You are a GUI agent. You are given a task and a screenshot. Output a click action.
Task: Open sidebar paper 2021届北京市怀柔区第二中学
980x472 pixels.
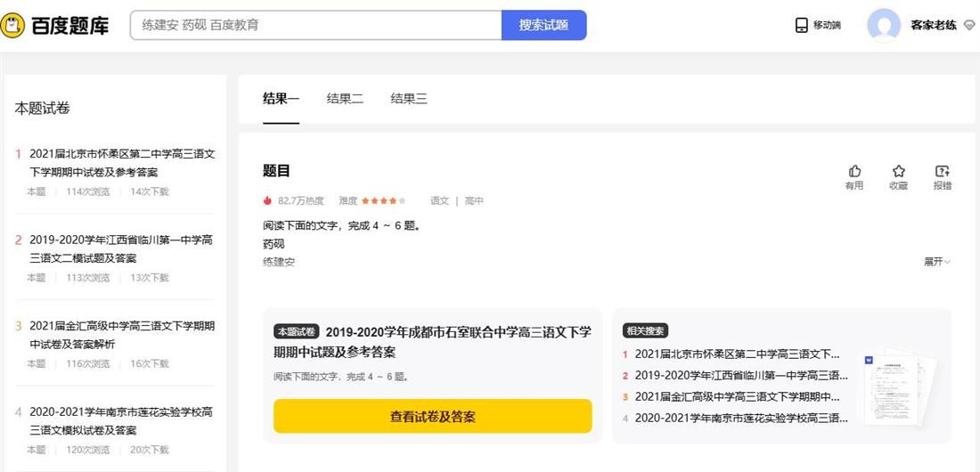click(x=122, y=163)
